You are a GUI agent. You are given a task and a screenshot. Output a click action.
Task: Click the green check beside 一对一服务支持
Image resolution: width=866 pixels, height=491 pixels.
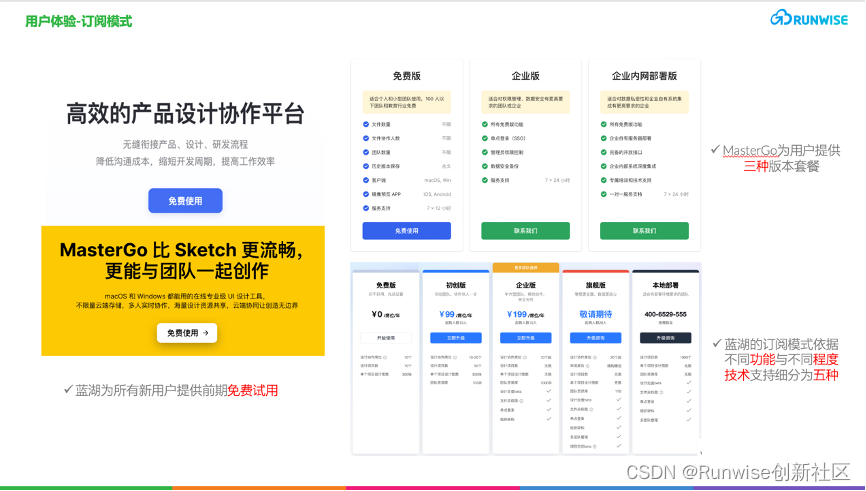click(604, 194)
